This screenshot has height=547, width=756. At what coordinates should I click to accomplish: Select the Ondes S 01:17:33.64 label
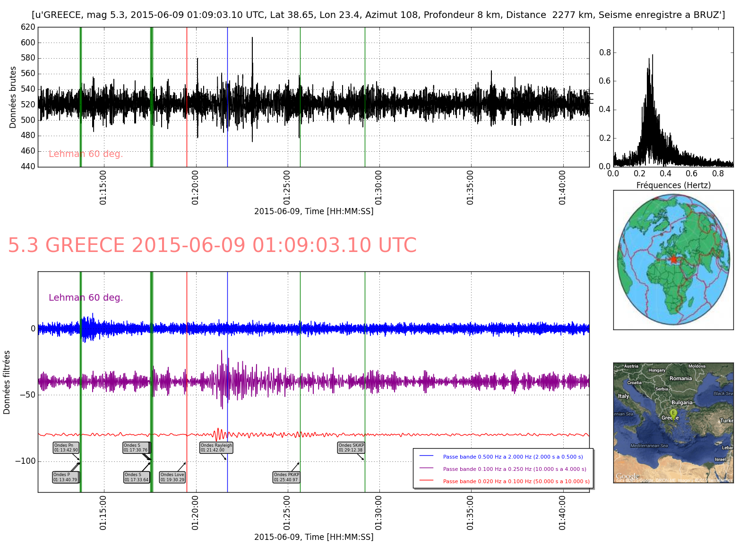(x=137, y=477)
